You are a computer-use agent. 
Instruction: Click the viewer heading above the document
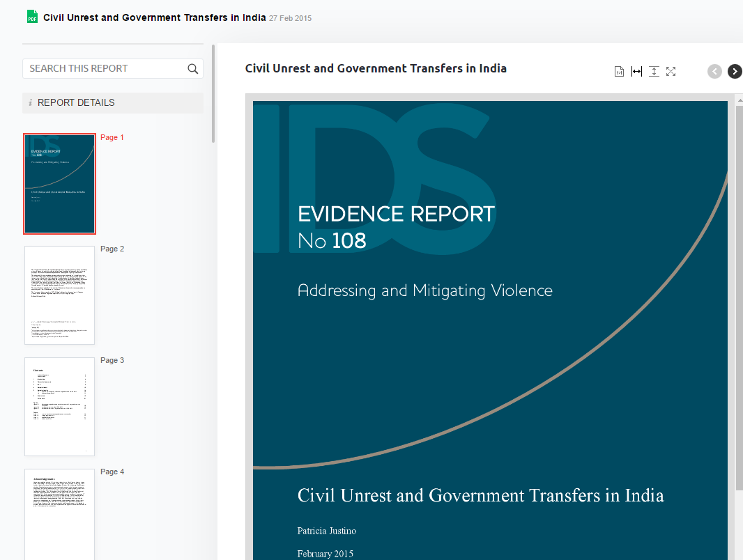coord(376,69)
